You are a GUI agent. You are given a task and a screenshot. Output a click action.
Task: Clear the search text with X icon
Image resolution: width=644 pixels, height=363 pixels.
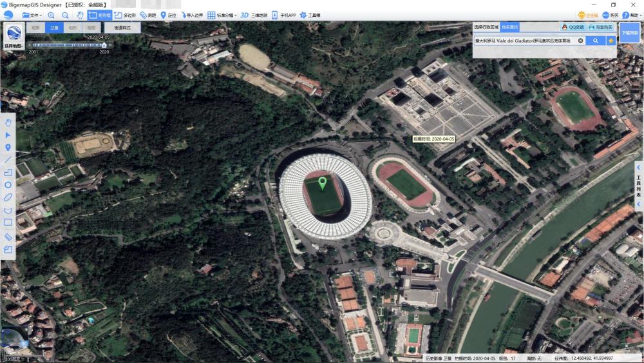[580, 41]
